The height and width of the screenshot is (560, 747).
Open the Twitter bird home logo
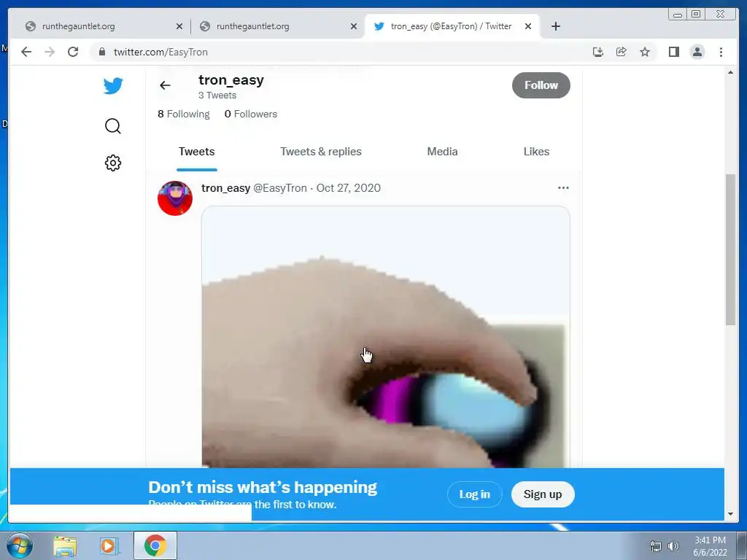(x=113, y=86)
